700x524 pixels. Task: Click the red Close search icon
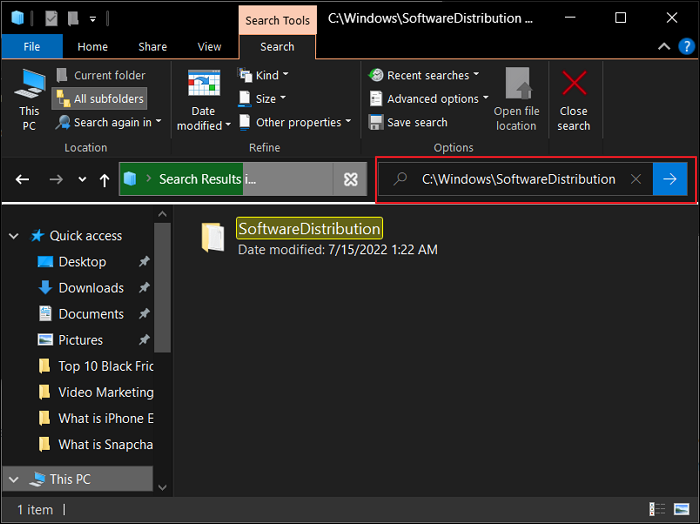pyautogui.click(x=573, y=84)
